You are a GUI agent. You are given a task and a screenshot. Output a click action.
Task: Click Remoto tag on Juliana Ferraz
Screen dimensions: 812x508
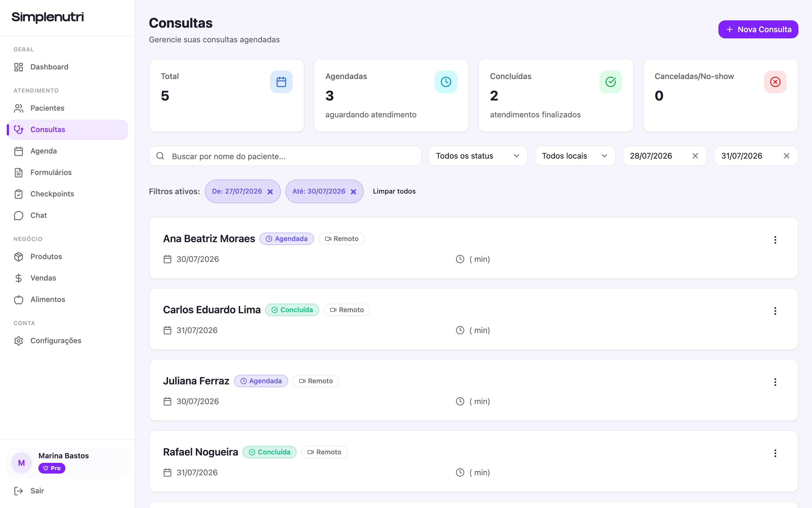[x=316, y=381]
